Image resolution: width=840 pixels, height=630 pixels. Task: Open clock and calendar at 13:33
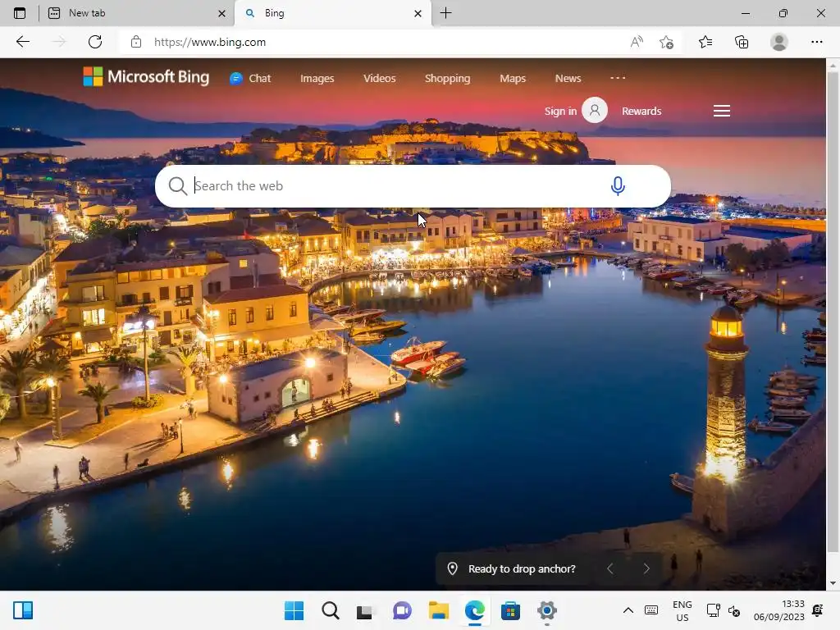pyautogui.click(x=779, y=610)
